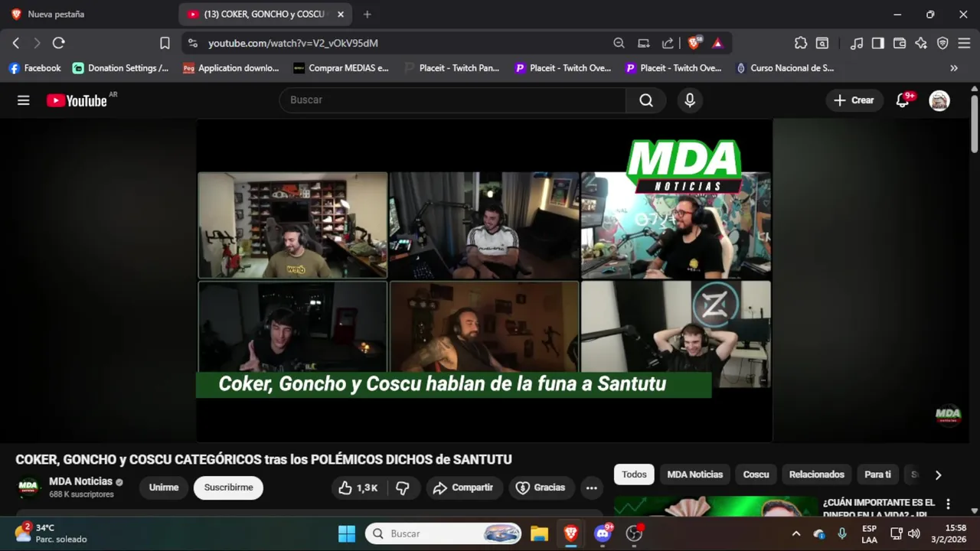Screen dimensions: 980x551
Task: Click the Unirme button
Action: [164, 487]
